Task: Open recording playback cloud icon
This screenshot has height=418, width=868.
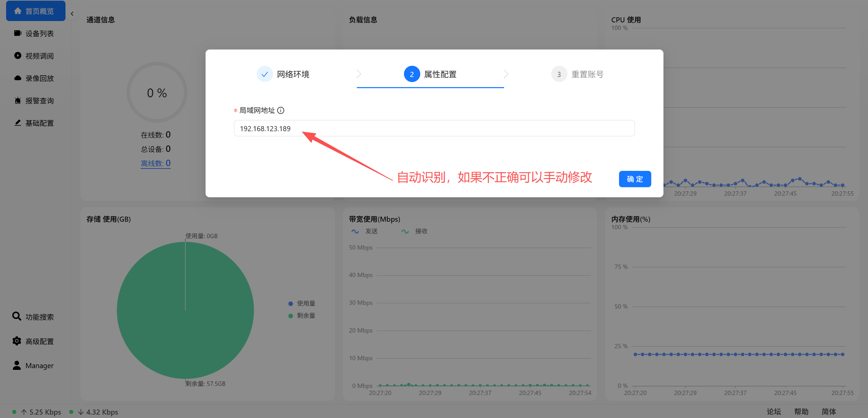Action: click(18, 78)
